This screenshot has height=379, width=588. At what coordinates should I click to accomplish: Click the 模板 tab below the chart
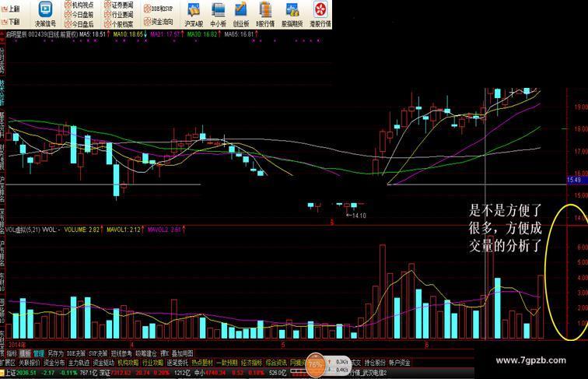point(25,353)
